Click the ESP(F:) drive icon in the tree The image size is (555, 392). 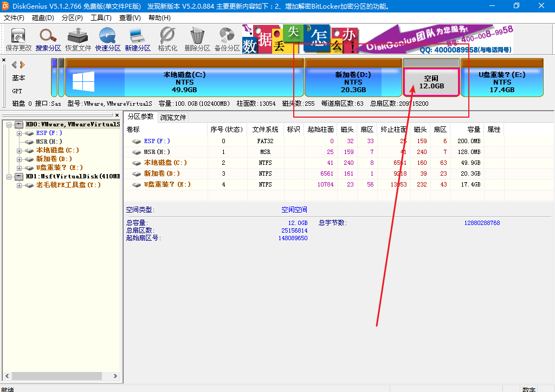pos(29,133)
